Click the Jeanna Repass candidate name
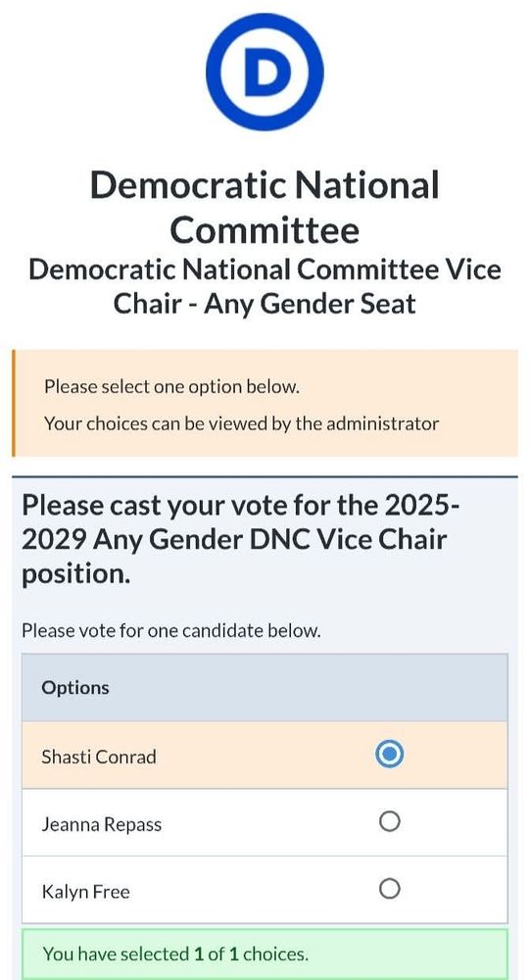Viewport: 530px width, 980px height. coord(101,824)
